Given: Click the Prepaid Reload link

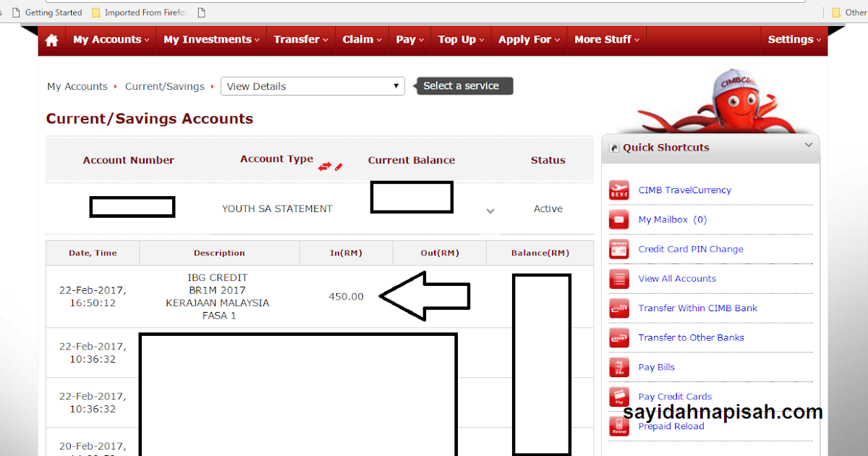Looking at the screenshot, I should point(671,426).
